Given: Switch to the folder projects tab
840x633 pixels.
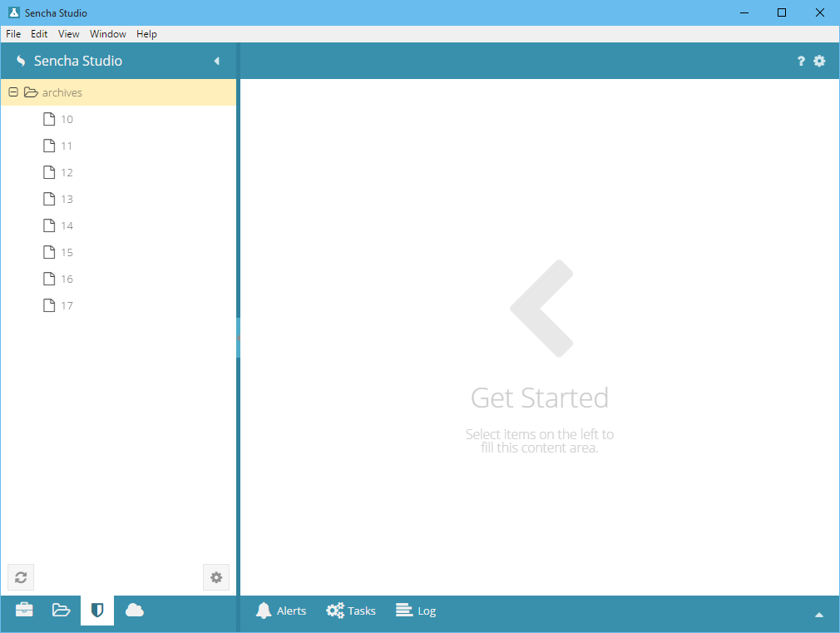Looking at the screenshot, I should [x=61, y=610].
